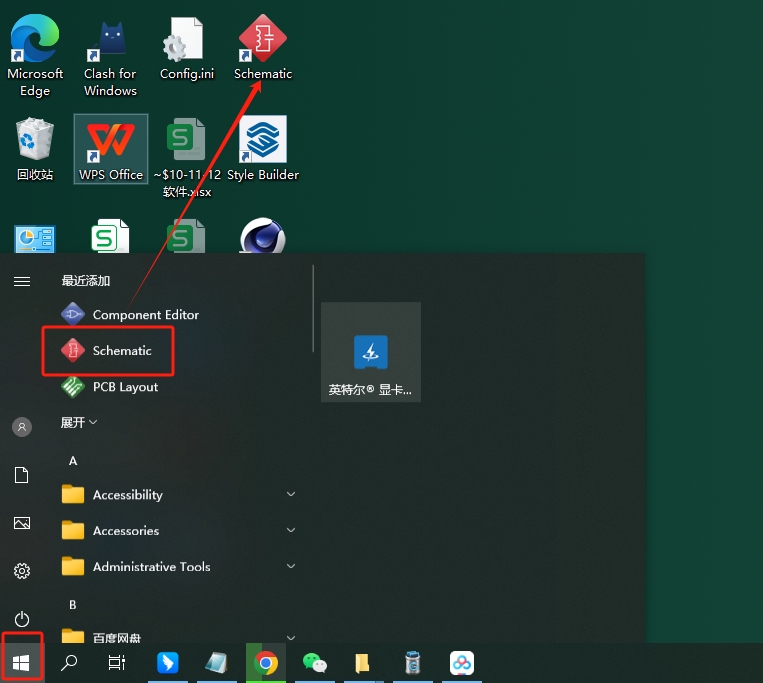The height and width of the screenshot is (683, 763).
Task: Open WeChat from the taskbar
Action: (x=315, y=663)
